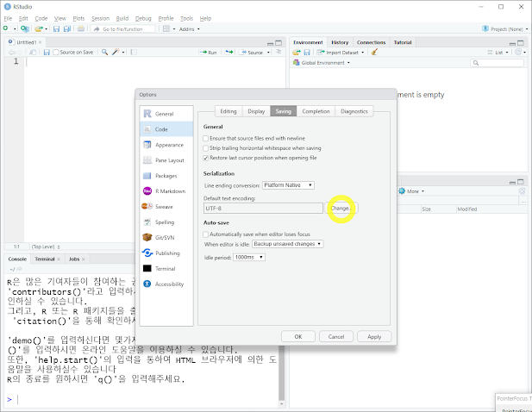Click the Print icon in main toolbar

pos(81,28)
